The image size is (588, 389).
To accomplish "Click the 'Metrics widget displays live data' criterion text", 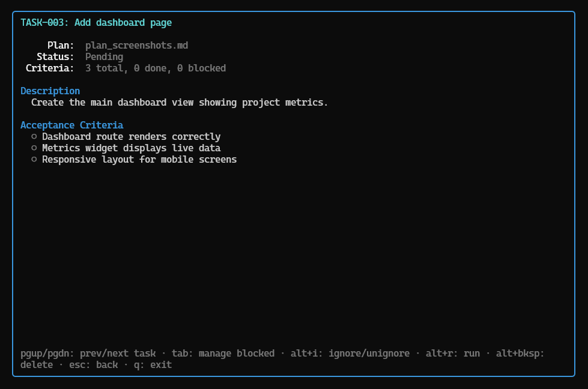I will 132,148.
